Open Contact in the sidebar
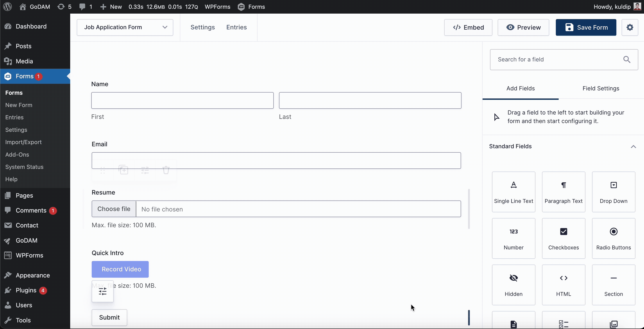 tap(27, 225)
